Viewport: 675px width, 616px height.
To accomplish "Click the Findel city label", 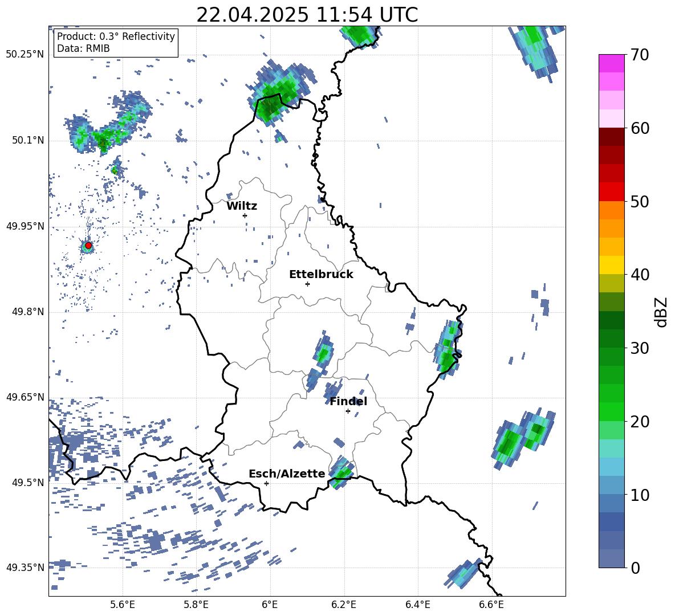I will [x=348, y=401].
